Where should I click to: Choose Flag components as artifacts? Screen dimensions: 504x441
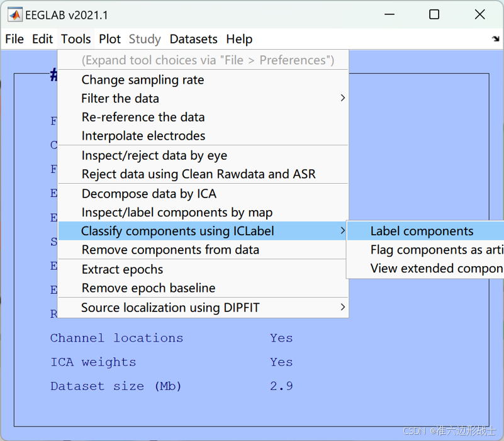coord(425,250)
